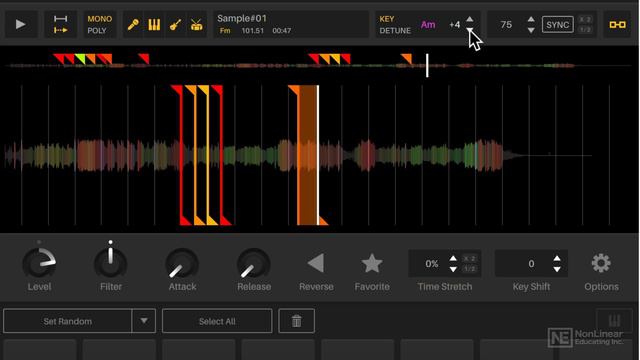
Task: Toggle the SYNC button
Action: [x=558, y=25]
